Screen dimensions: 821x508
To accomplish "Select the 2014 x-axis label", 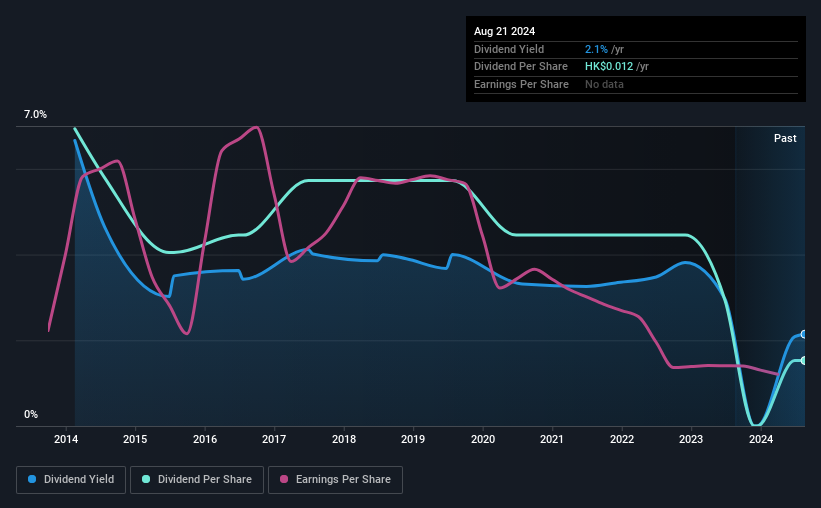I will [x=66, y=439].
